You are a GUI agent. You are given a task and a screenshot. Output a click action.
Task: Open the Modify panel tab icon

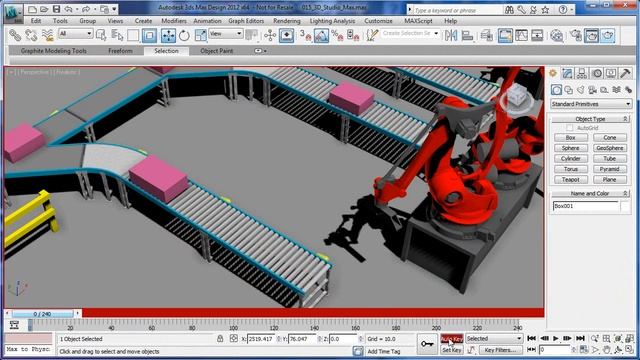pyautogui.click(x=567, y=73)
